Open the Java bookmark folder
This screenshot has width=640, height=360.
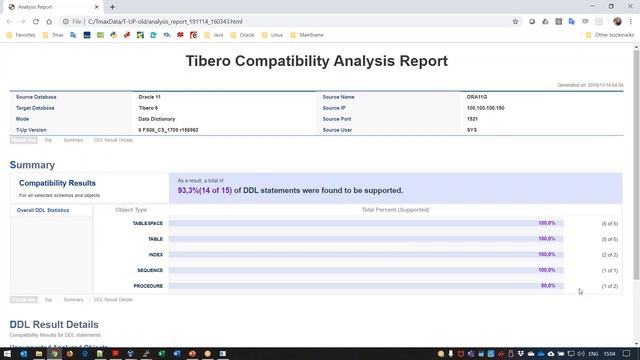tap(213, 35)
